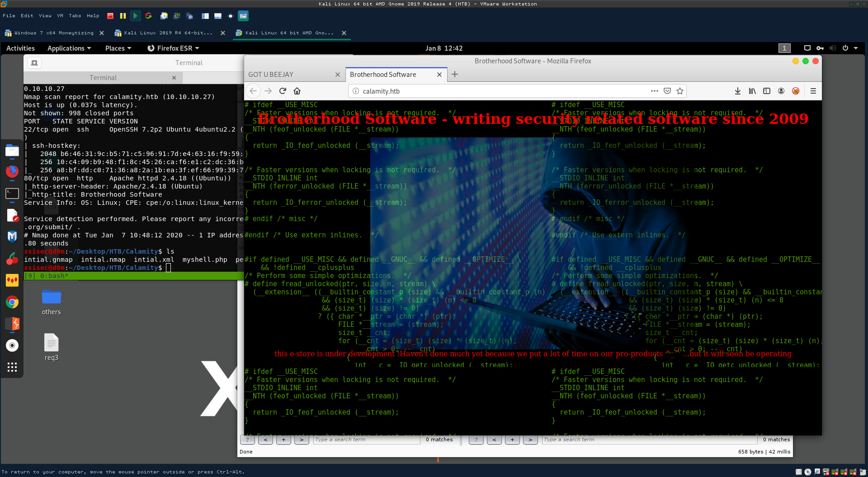
Task: Click the VMware console view icon
Action: [x=243, y=16]
